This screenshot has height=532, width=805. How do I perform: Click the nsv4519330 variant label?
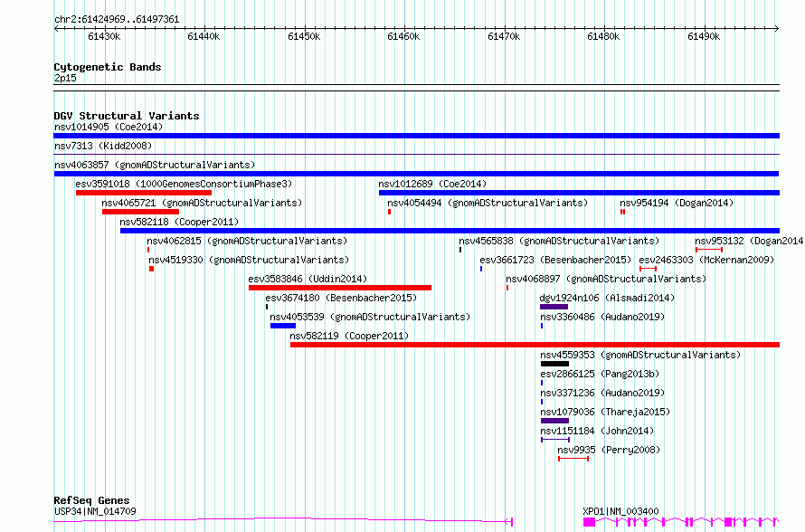coord(249,260)
